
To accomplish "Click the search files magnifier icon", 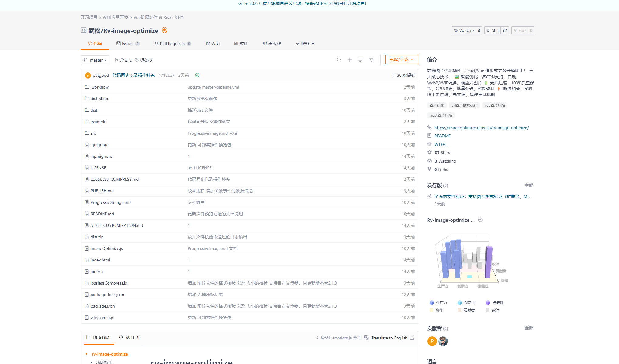I will (339, 60).
